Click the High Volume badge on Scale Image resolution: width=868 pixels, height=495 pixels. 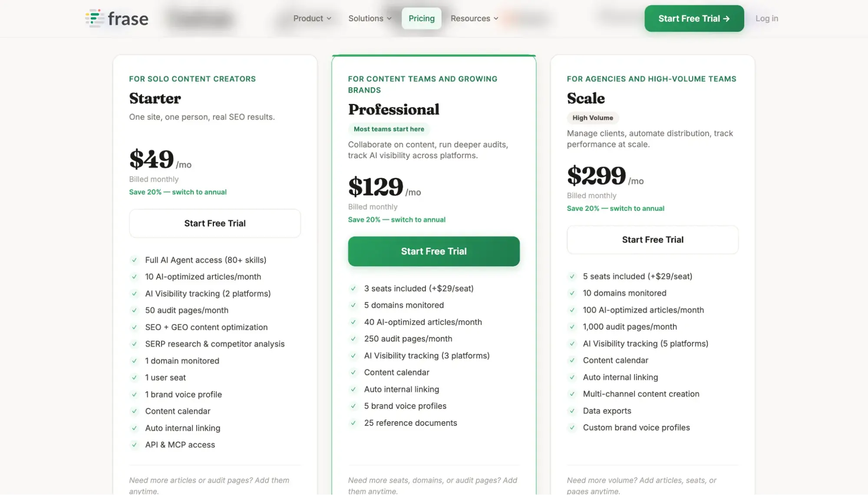[593, 118]
